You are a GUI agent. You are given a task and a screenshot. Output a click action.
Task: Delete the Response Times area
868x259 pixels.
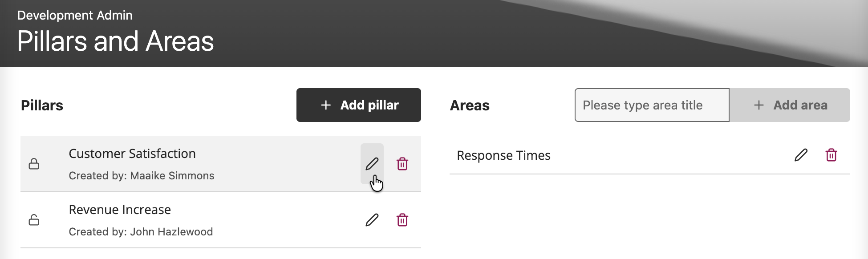pyautogui.click(x=831, y=155)
